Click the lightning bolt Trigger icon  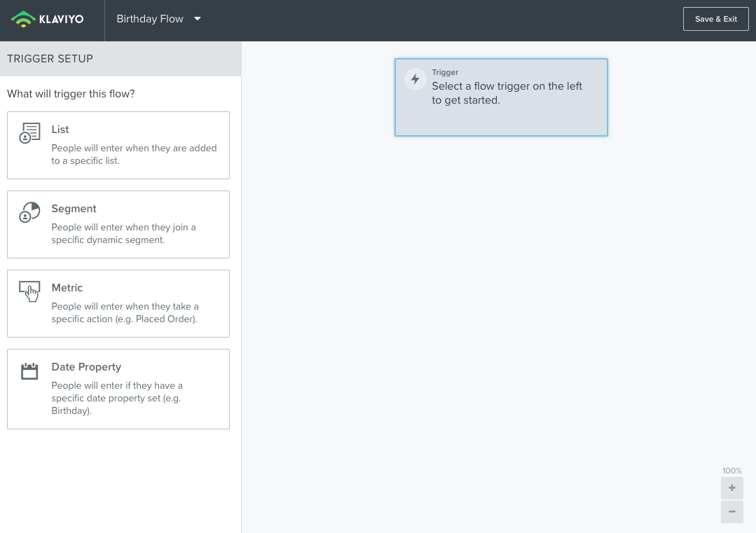415,79
